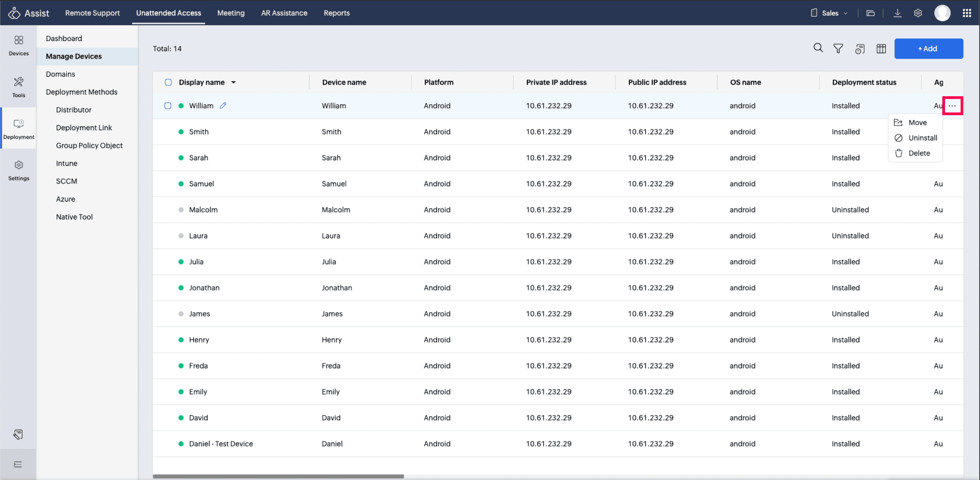The image size is (980, 480).
Task: Click Display name sort arrow
Action: [234, 82]
